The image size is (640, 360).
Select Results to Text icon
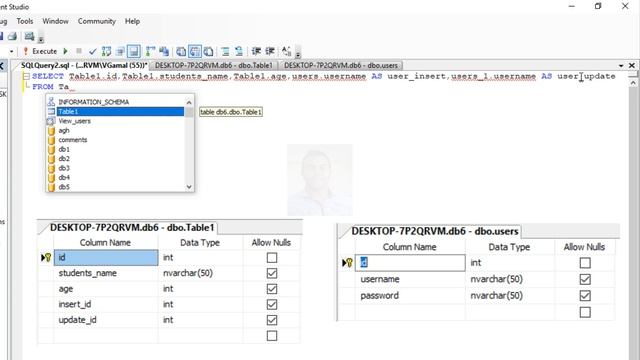[181, 51]
